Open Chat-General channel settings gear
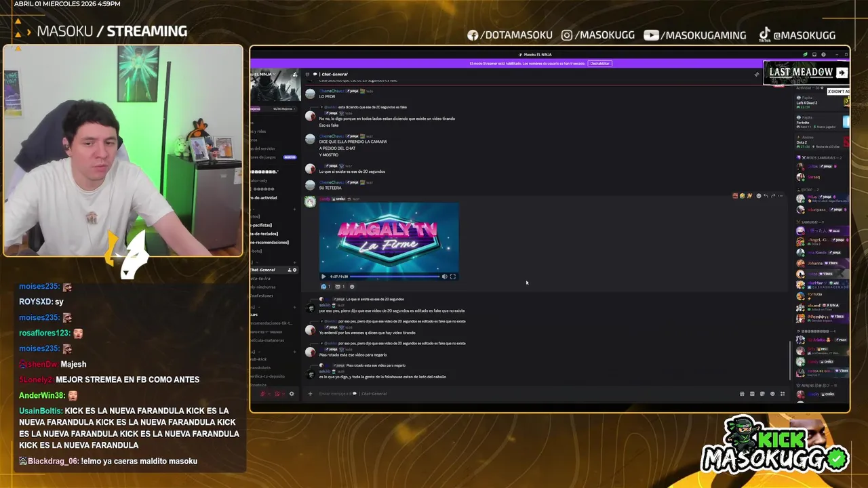 click(x=295, y=270)
